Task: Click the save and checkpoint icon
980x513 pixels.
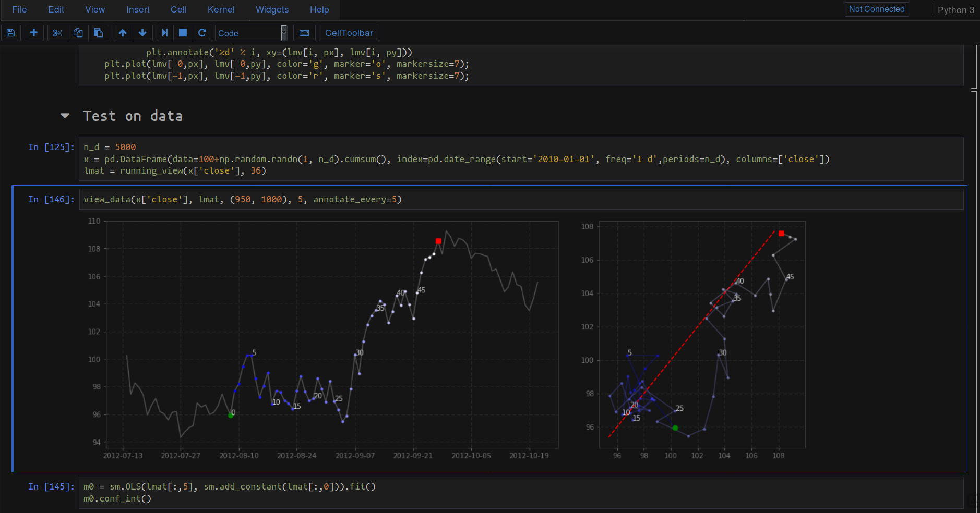Action: 10,33
